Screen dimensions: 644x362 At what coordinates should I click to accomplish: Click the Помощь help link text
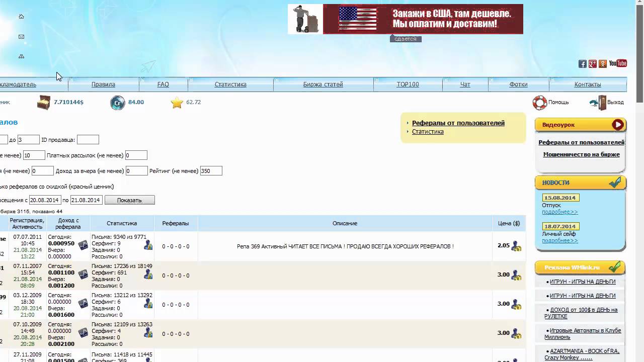[x=558, y=102]
